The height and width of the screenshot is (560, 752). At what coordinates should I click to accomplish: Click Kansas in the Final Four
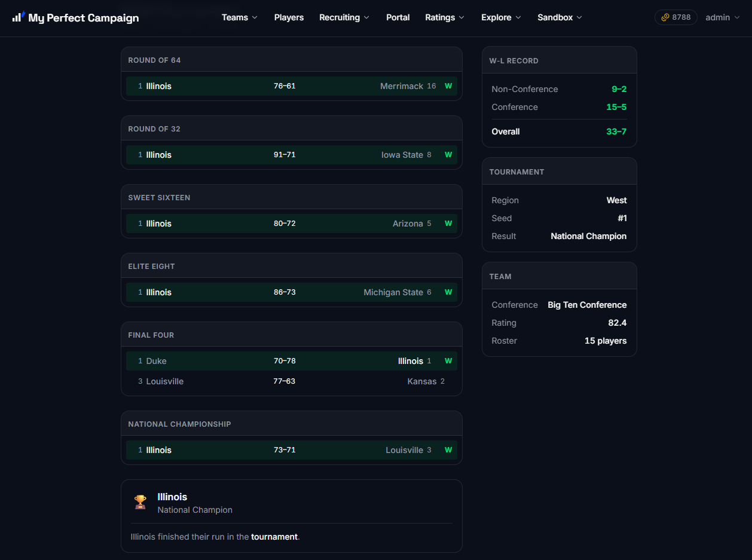[422, 381]
